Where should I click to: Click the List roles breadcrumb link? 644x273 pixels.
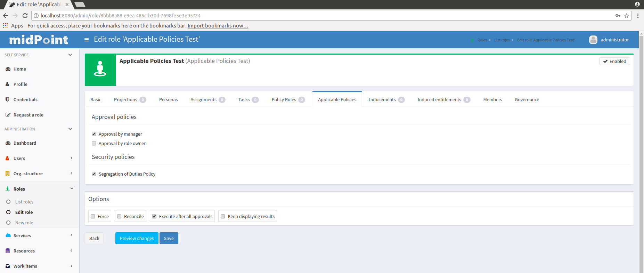click(502, 40)
